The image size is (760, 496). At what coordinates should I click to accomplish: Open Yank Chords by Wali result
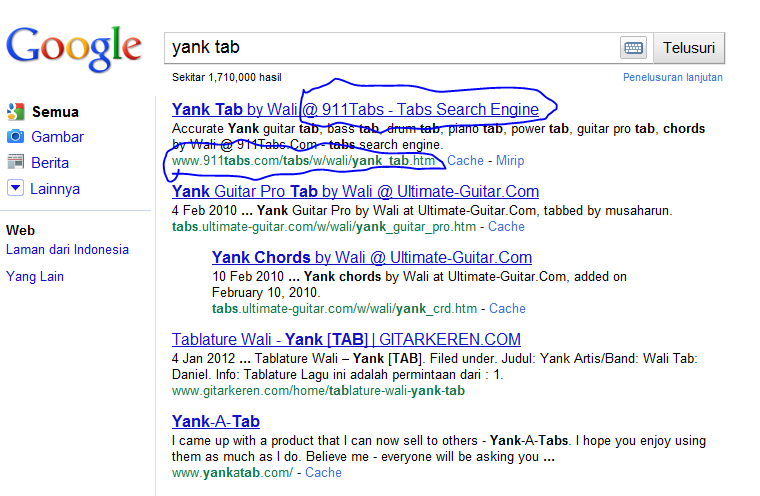click(371, 257)
